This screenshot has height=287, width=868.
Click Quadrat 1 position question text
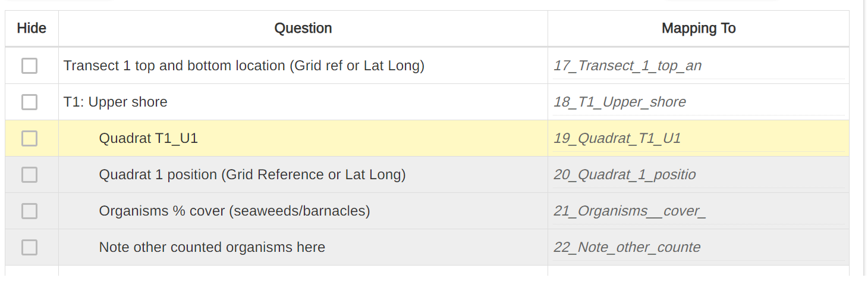252,175
